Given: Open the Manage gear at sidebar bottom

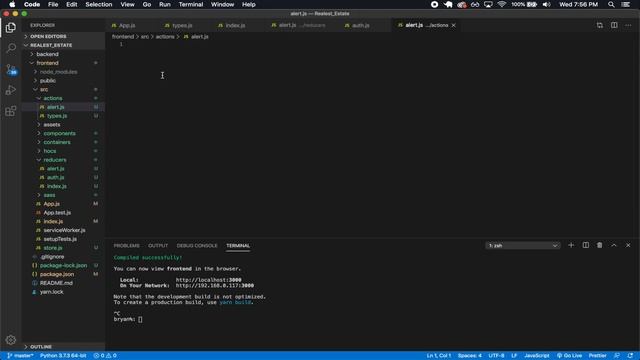Looking at the screenshot, I should click(11, 340).
